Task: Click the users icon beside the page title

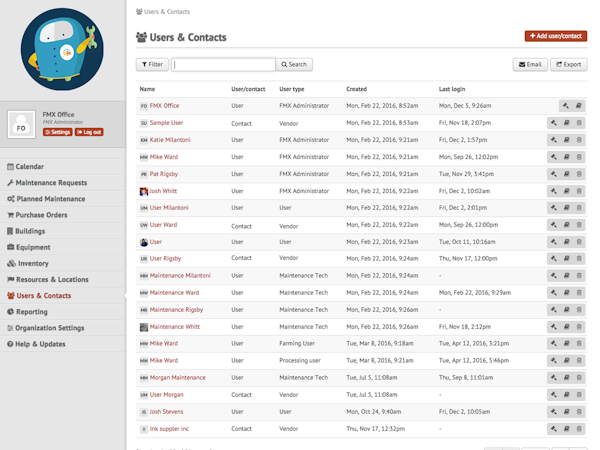Action: 141,37
